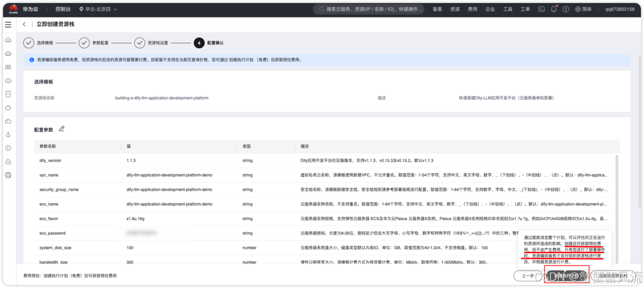Select the dify_version parameter name

tap(50, 161)
